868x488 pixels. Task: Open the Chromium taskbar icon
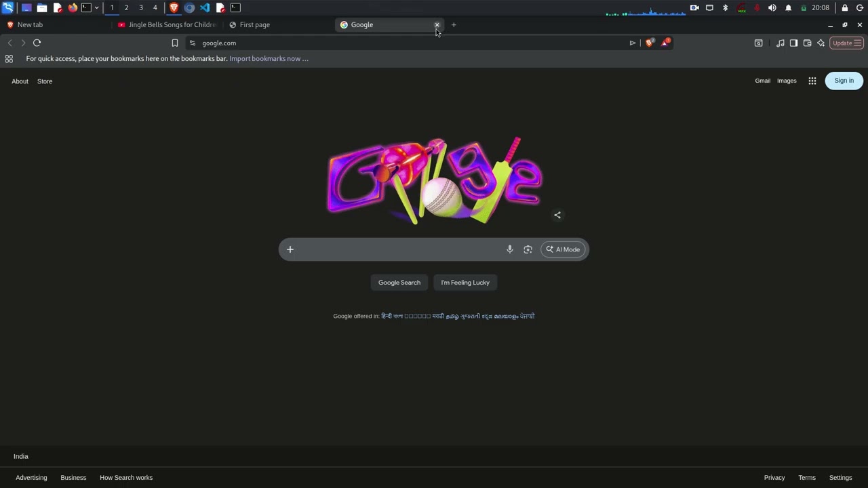[x=189, y=7]
